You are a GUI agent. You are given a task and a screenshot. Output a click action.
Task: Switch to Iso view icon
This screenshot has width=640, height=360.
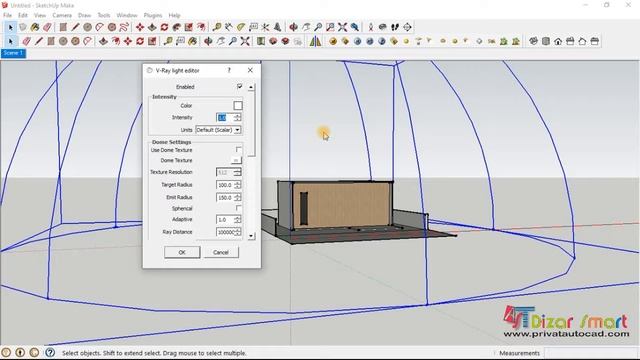click(x=533, y=41)
